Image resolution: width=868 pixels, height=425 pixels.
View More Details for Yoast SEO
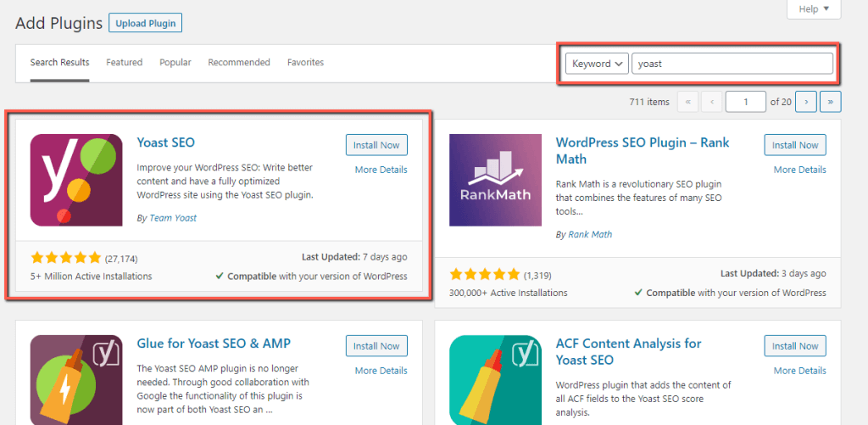pos(381,170)
